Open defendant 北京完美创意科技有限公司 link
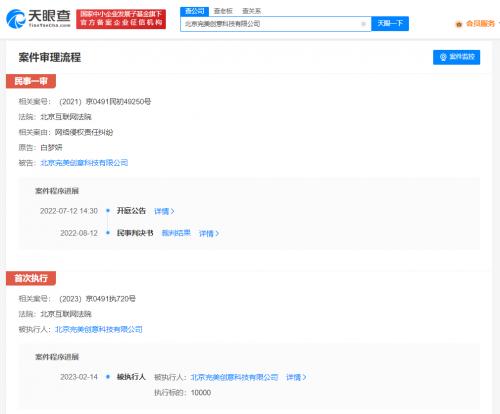500x414 pixels. 84,163
